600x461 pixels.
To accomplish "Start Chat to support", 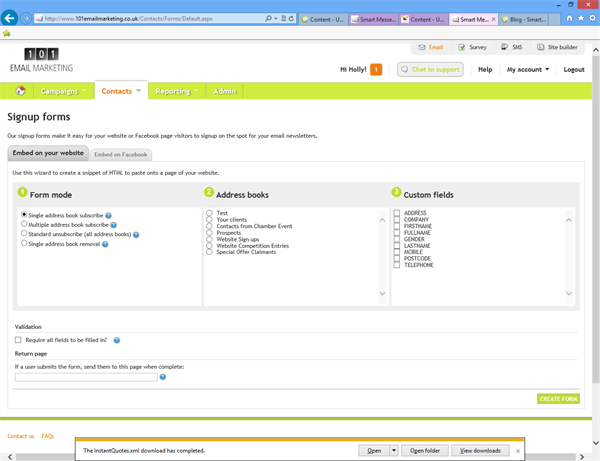I will point(430,70).
